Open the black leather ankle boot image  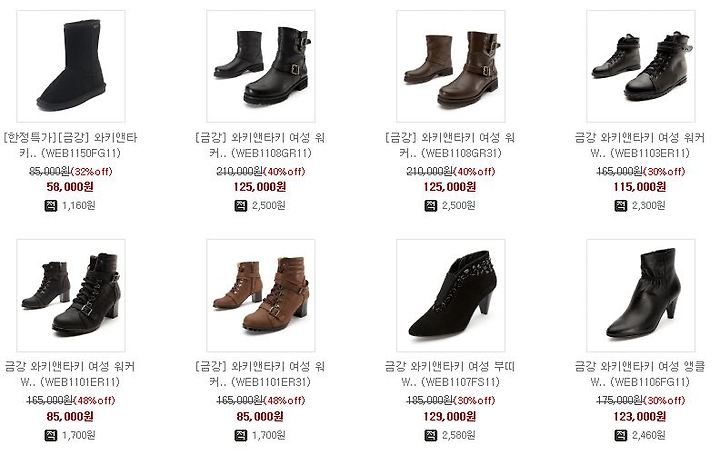(x=641, y=295)
